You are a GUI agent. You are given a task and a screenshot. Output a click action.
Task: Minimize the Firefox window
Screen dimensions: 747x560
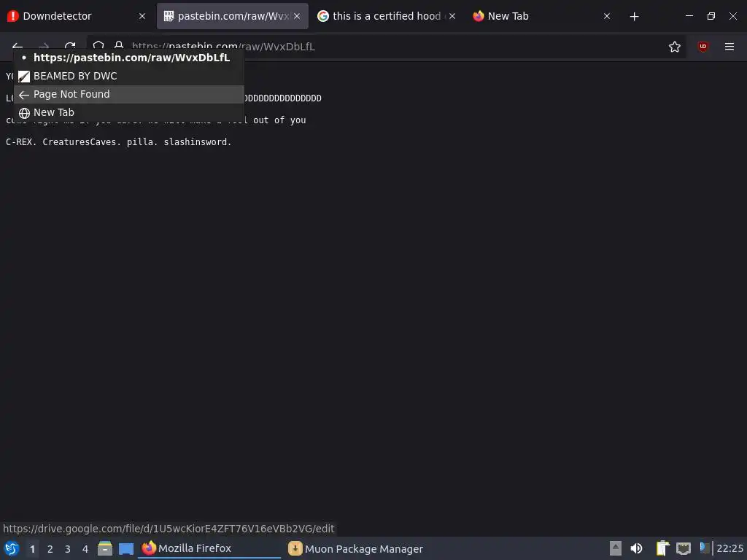(x=689, y=16)
